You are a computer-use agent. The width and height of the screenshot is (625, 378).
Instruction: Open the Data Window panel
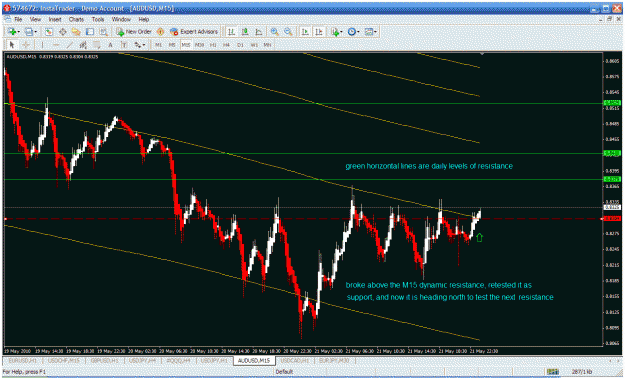pyautogui.click(x=63, y=32)
